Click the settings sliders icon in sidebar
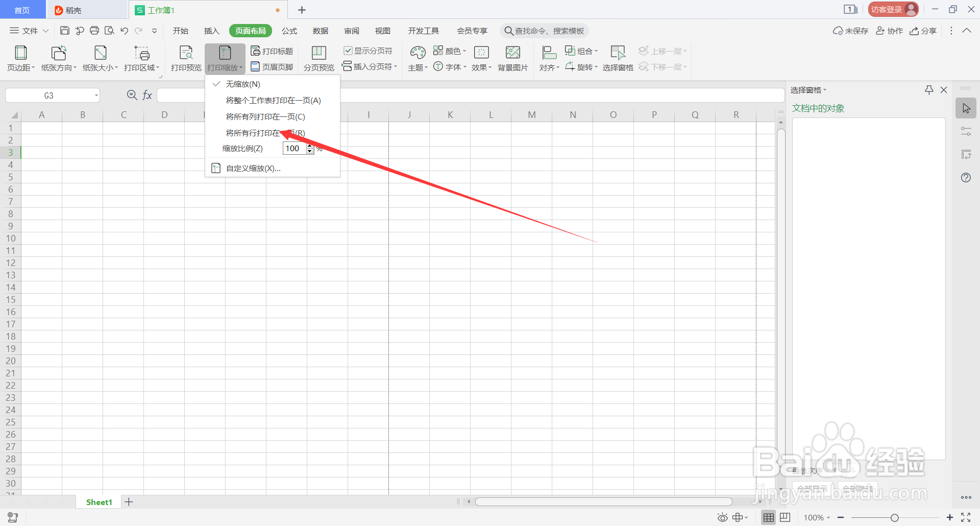Image resolution: width=980 pixels, height=526 pixels. (966, 131)
